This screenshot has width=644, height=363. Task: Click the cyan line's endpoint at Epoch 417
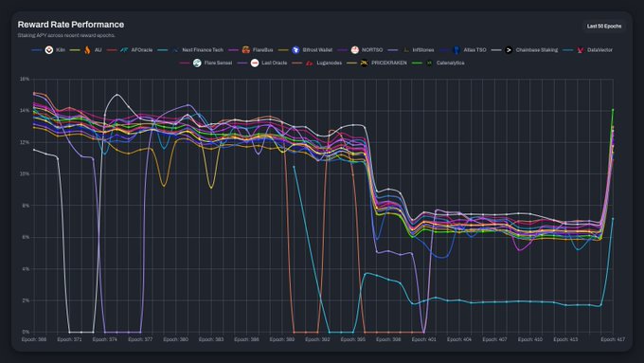(613, 219)
